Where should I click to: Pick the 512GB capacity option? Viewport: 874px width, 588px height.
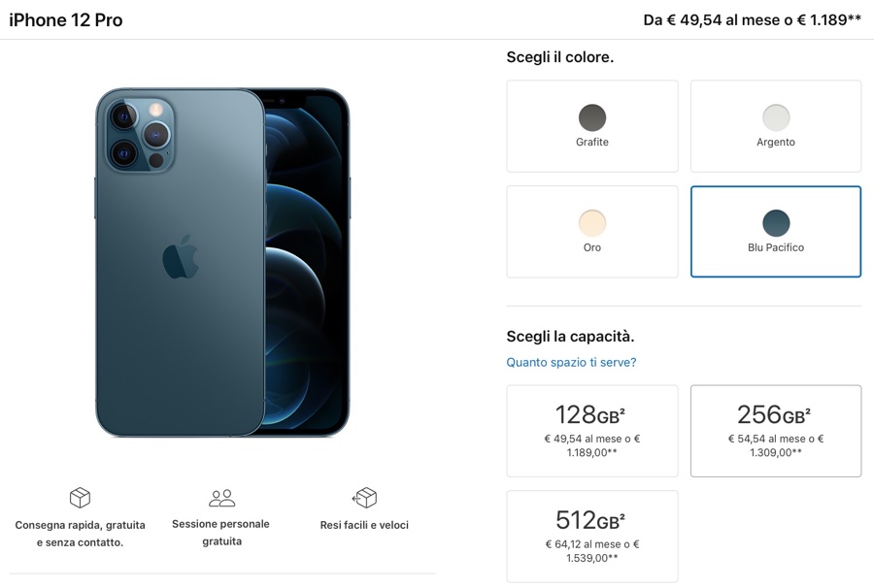point(591,536)
